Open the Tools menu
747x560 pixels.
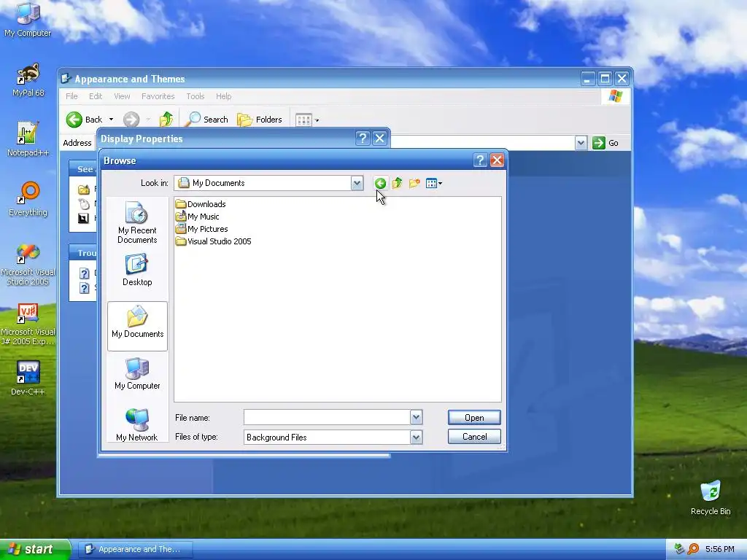click(196, 96)
